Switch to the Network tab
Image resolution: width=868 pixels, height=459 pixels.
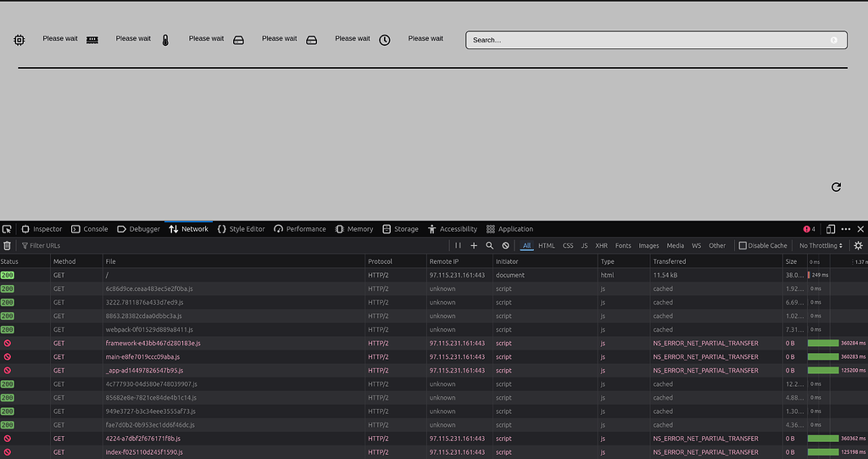pyautogui.click(x=189, y=229)
